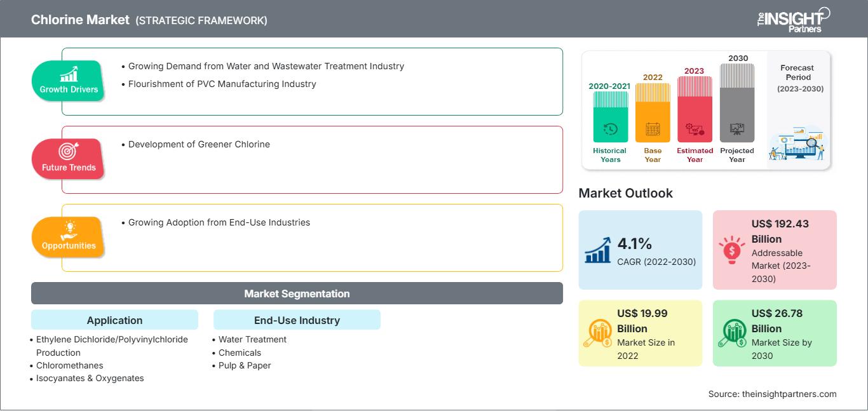Screen dimensions: 868x411
Task: Click the Chlorine Market title
Action: click(79, 20)
